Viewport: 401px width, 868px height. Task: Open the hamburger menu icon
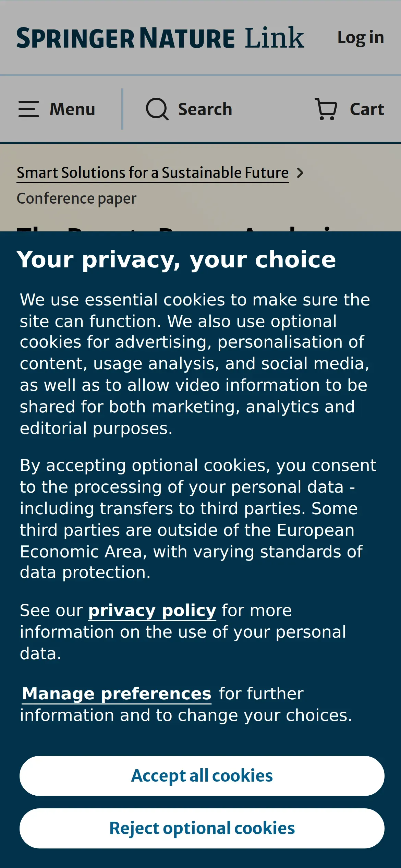[28, 109]
